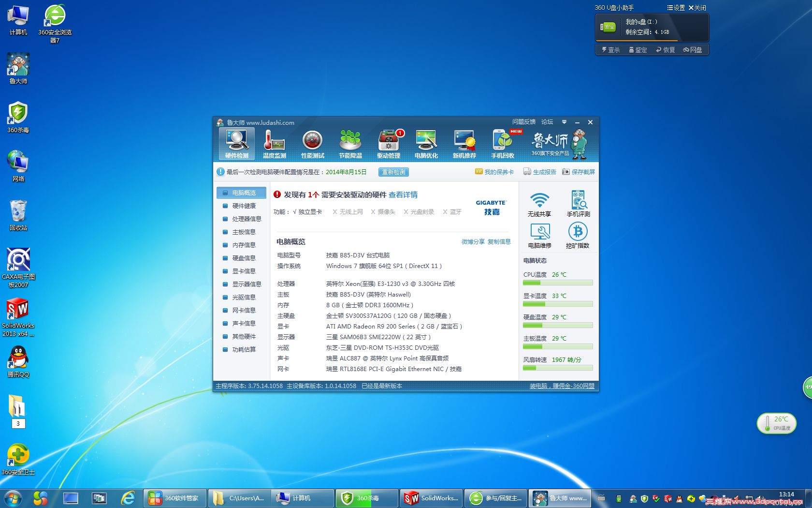The height and width of the screenshot is (508, 812).
Task: Open the 网卡信息 network card section
Action: [x=241, y=310]
